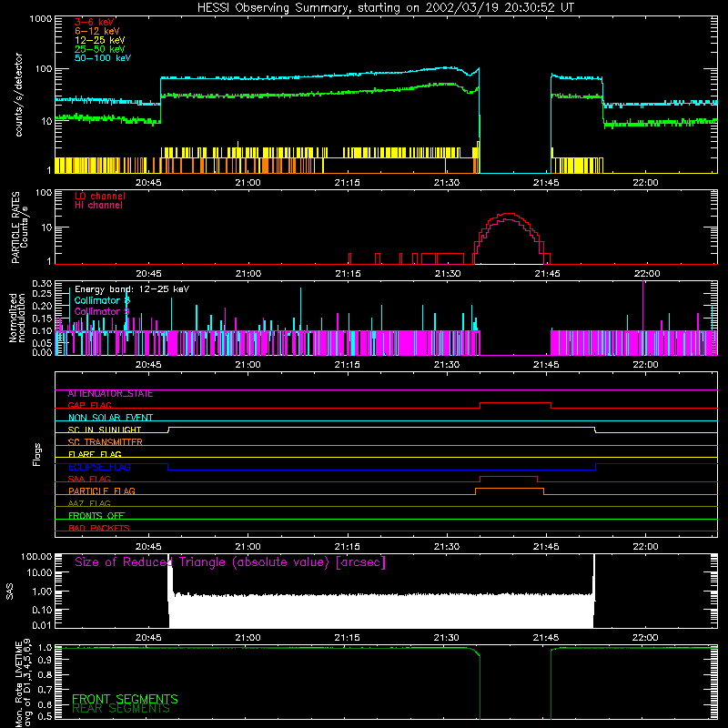Click the FLARE_FLAG label
The image size is (728, 728).
(x=95, y=454)
